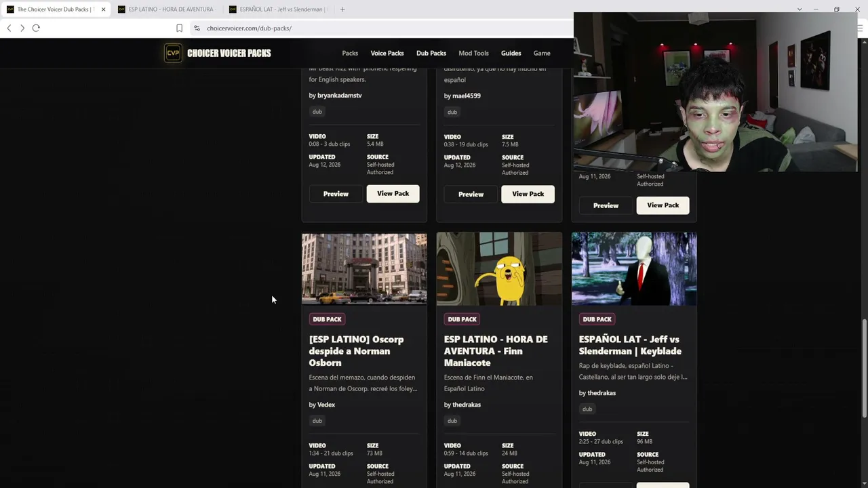
Task: Open Voice Packs in the site navigation
Action: (387, 53)
